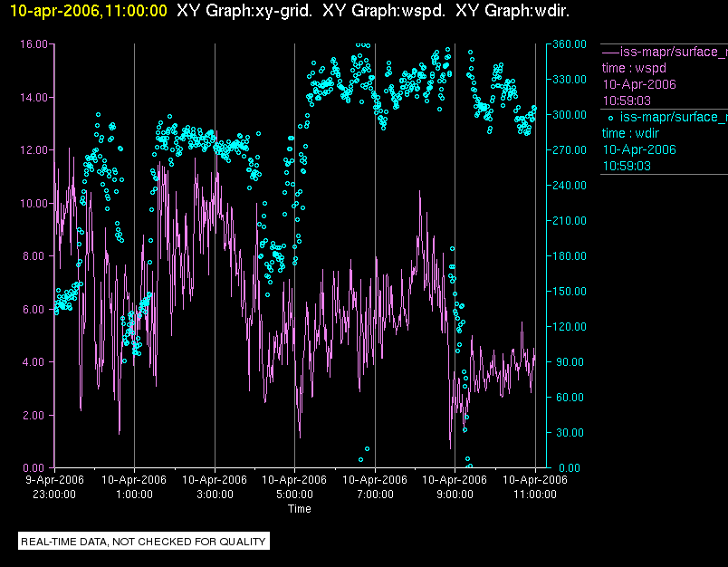Click the cyan circle marker in legend
Screen dimensions: 728x567
tap(610, 118)
